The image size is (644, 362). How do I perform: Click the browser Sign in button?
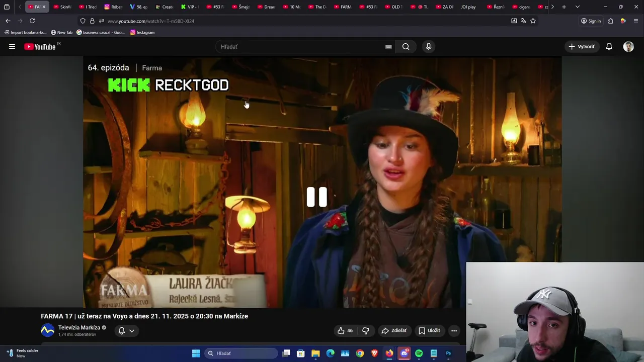coord(591,21)
